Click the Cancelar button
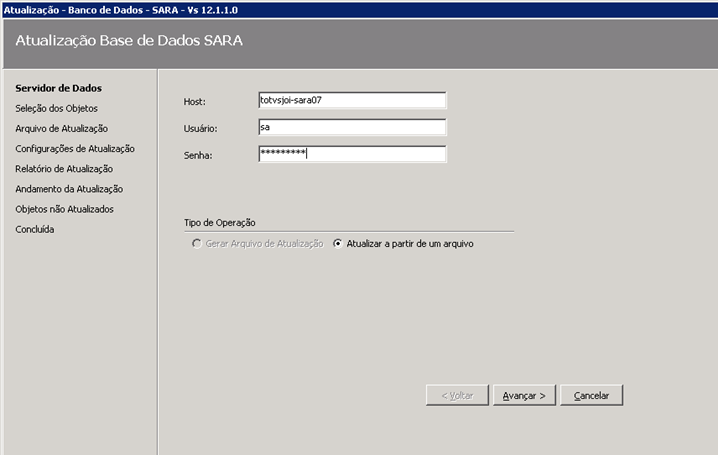 click(x=592, y=395)
